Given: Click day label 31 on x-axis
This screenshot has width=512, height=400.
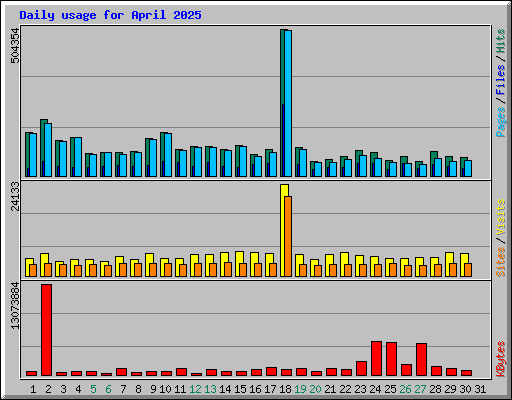Looking at the screenshot, I should pos(480,389).
